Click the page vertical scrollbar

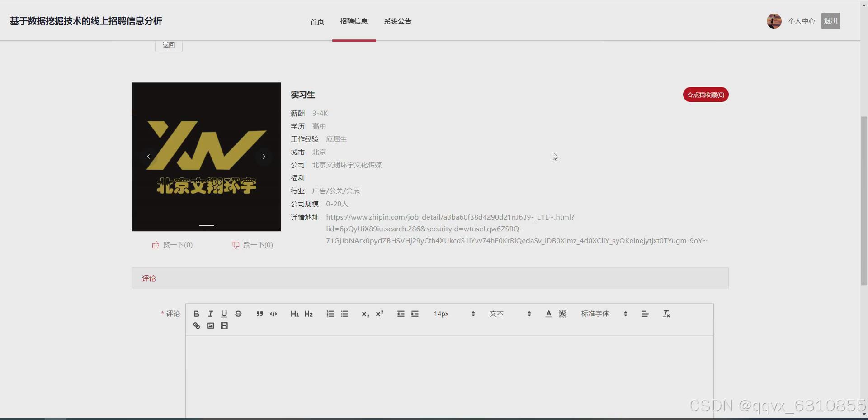tap(864, 201)
